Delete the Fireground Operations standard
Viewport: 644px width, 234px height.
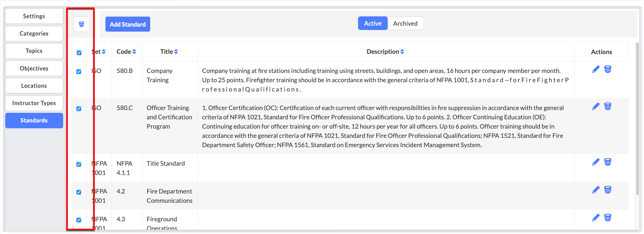pyautogui.click(x=608, y=218)
